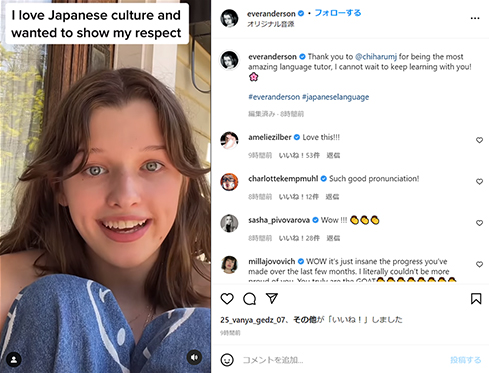The width and height of the screenshot is (490, 373).
Task: Open the #japaneselanguage hashtag
Action: point(335,97)
